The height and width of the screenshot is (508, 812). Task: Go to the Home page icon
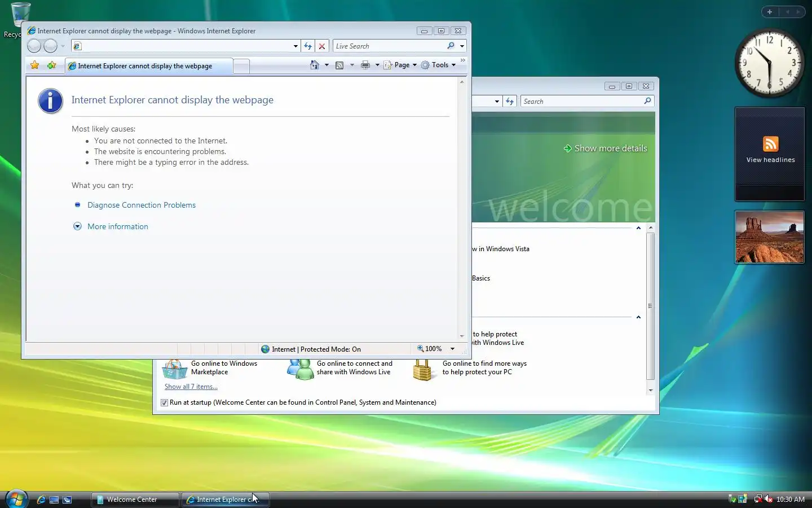point(315,65)
